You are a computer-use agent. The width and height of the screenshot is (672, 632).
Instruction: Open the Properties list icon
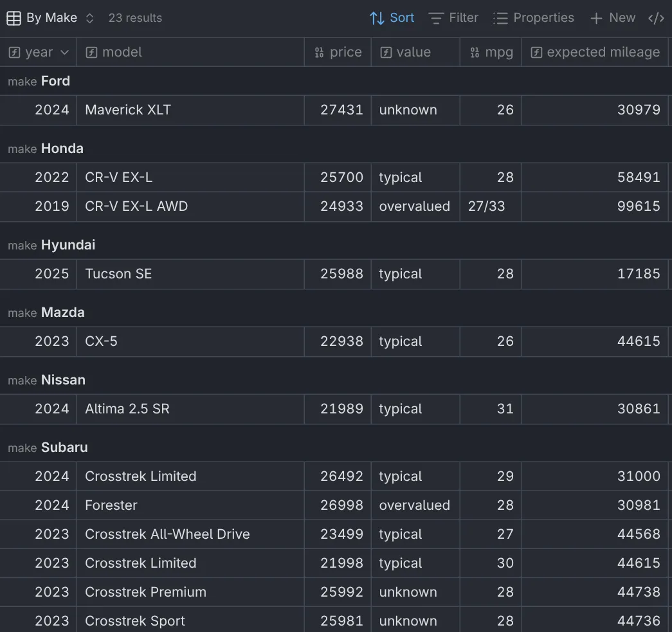tap(500, 17)
